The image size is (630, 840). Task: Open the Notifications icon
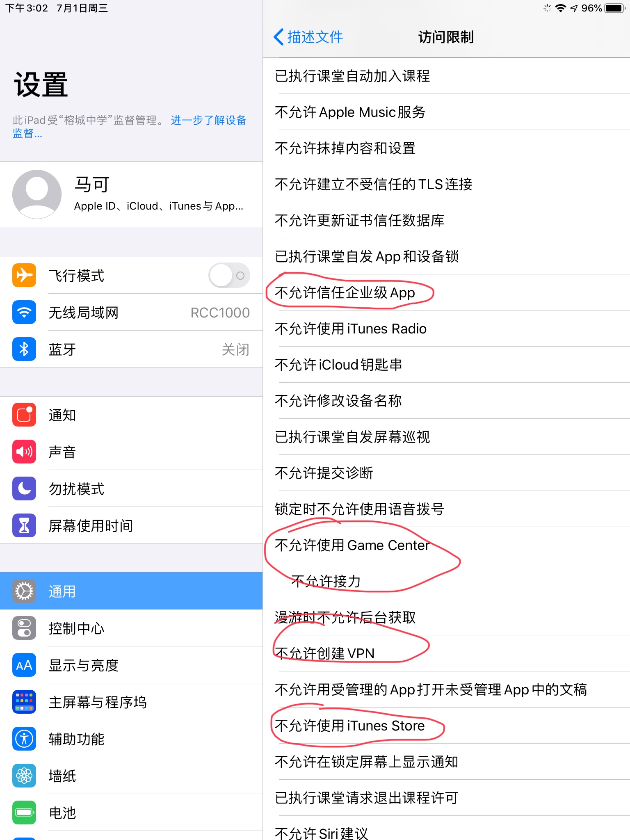(24, 415)
